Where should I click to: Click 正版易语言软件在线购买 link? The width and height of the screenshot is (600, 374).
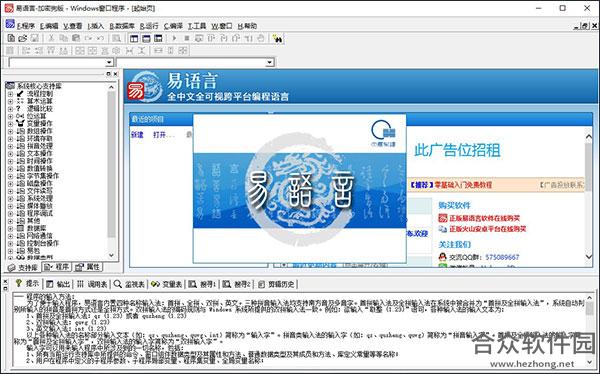(484, 218)
